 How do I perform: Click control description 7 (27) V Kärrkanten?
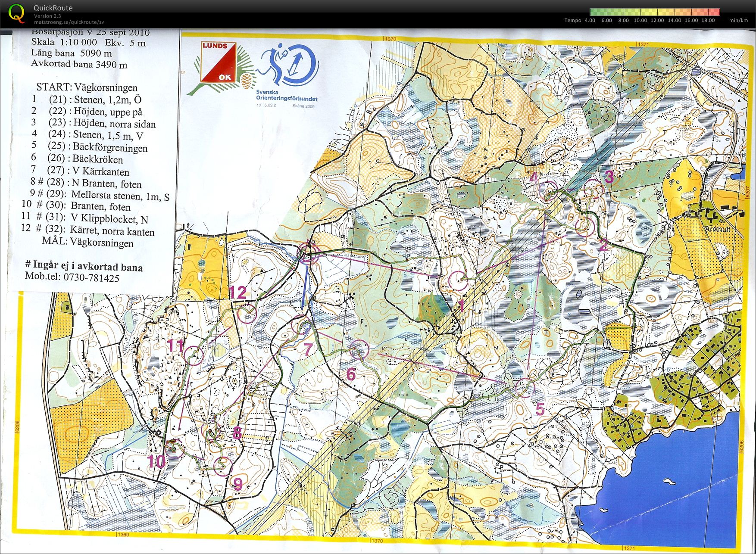point(80,171)
